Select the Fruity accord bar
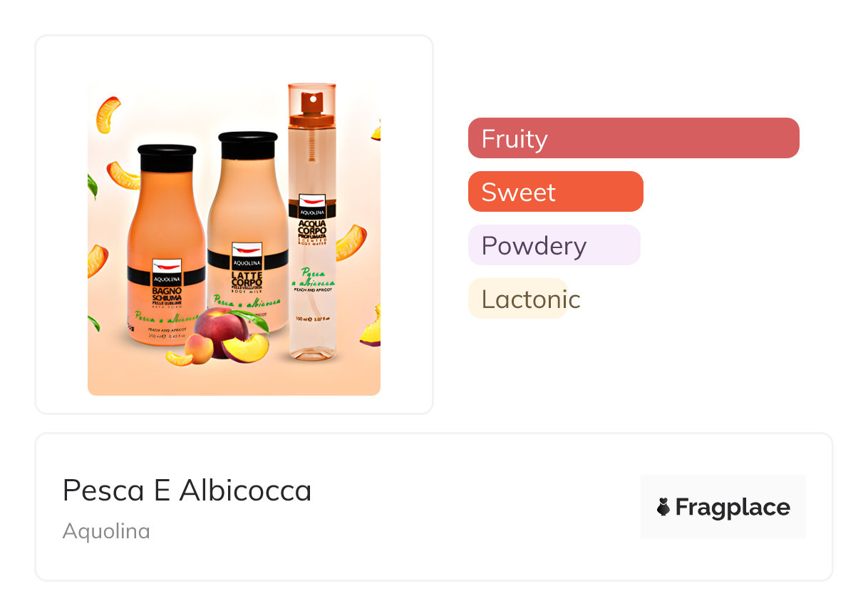The height and width of the screenshot is (616, 868). 634,138
